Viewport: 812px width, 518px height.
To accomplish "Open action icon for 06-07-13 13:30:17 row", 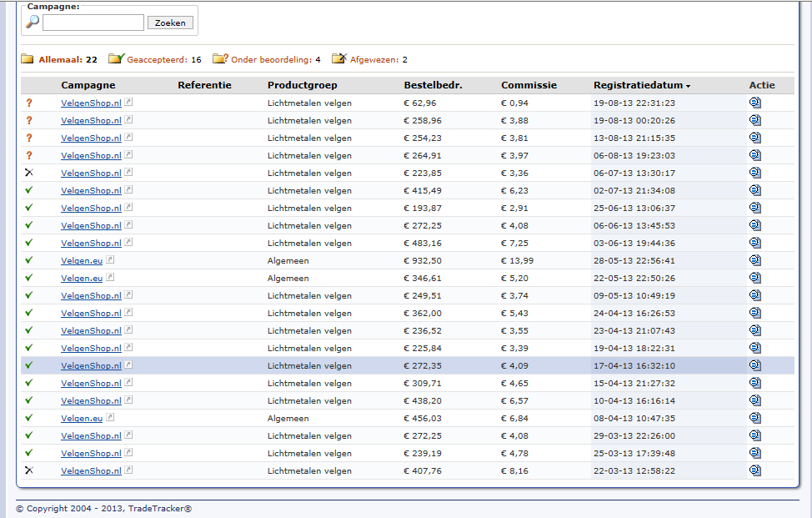I will [755, 173].
